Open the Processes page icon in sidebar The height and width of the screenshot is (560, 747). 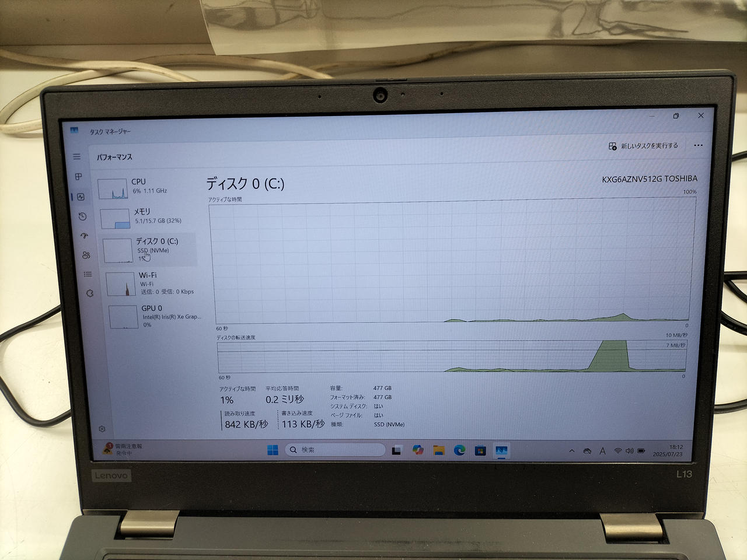pyautogui.click(x=79, y=177)
